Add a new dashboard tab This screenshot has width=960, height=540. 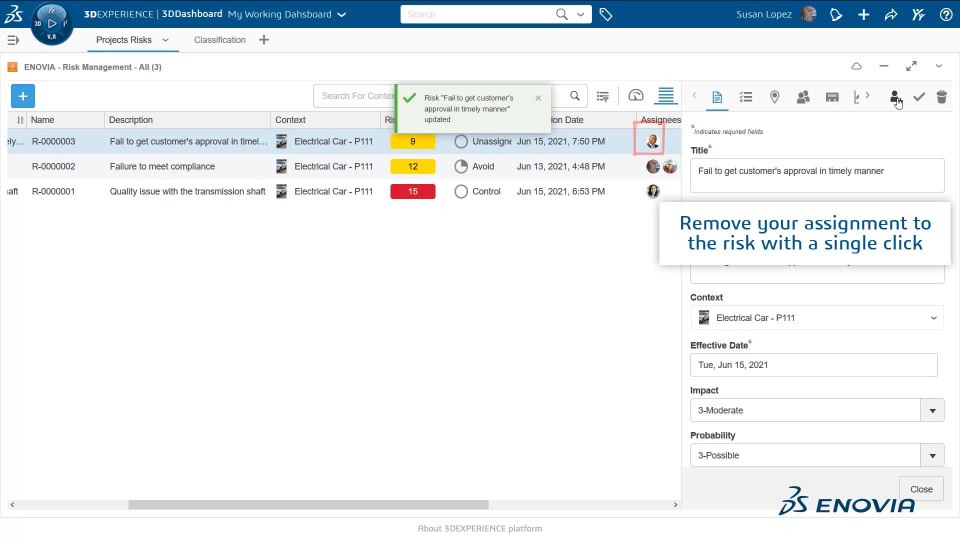click(x=264, y=40)
